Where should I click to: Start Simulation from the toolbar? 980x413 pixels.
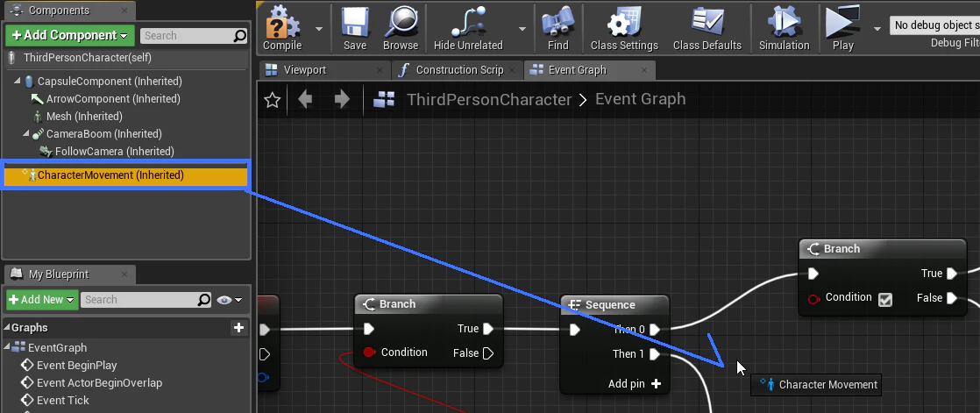tap(784, 28)
